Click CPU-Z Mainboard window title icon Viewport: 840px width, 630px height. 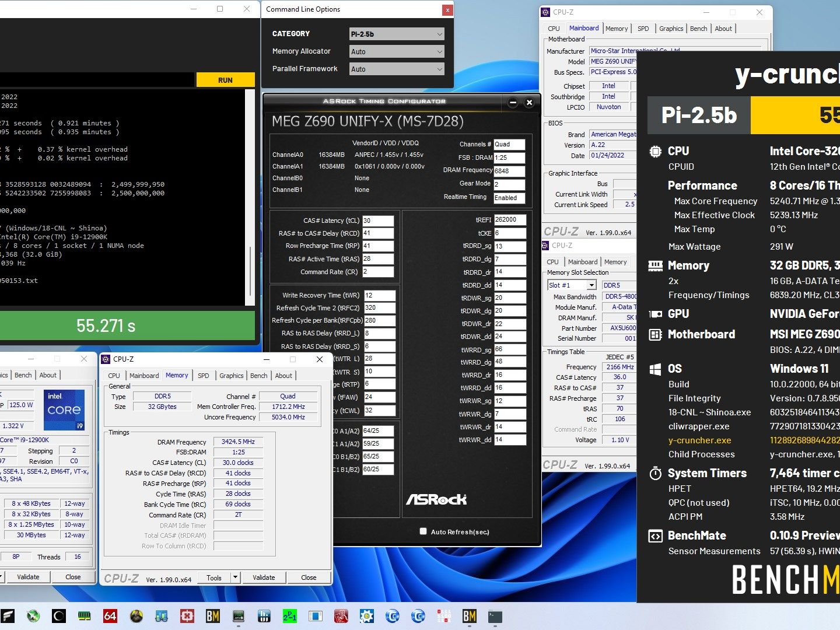545,12
